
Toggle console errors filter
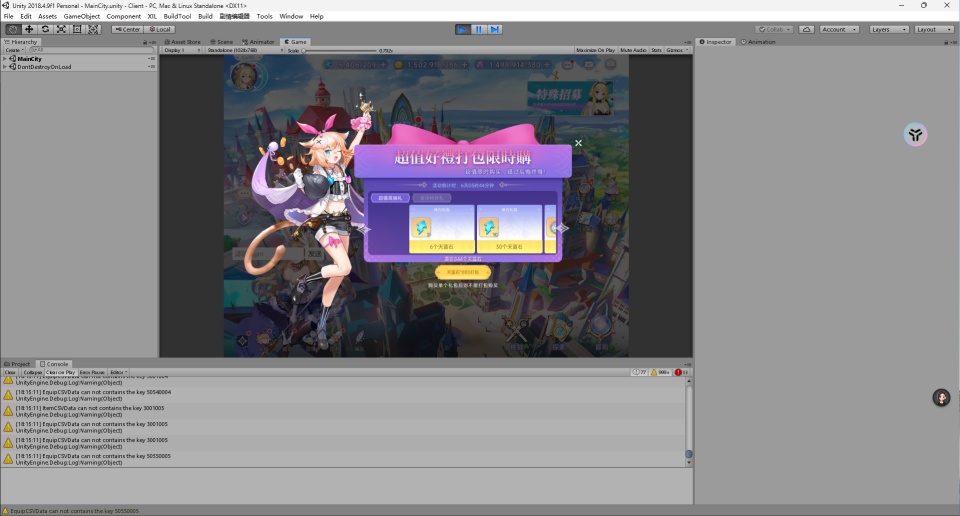pos(681,372)
